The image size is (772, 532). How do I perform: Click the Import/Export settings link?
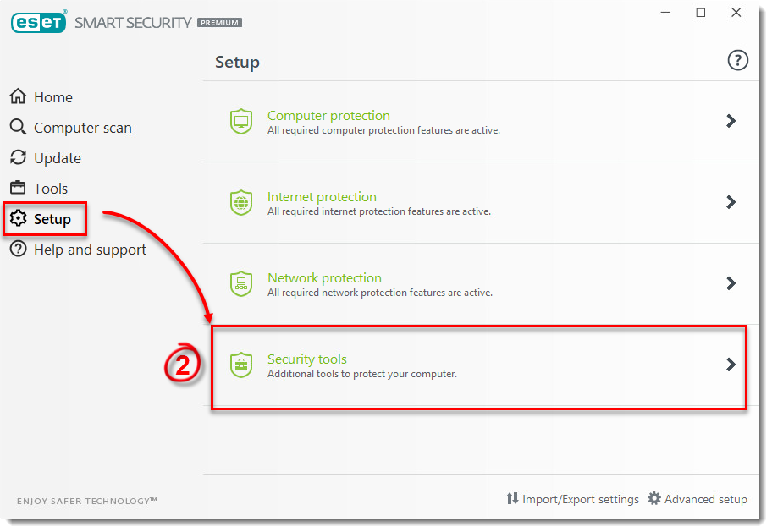point(580,499)
